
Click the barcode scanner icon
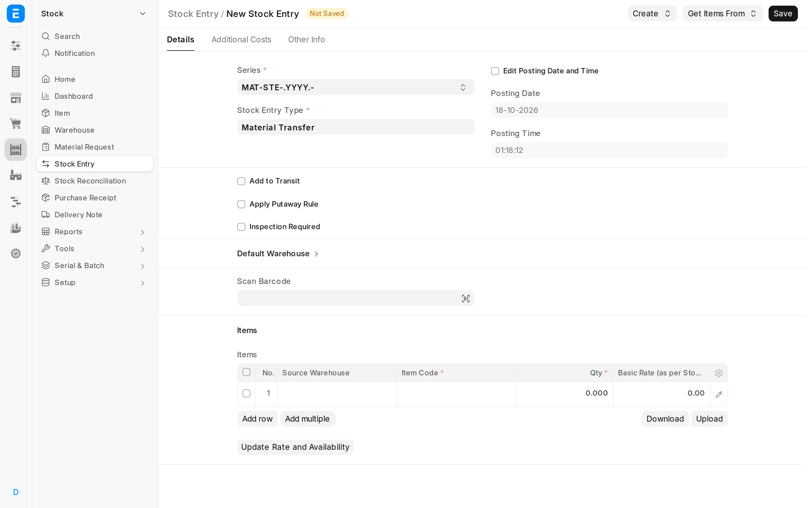pos(465,298)
